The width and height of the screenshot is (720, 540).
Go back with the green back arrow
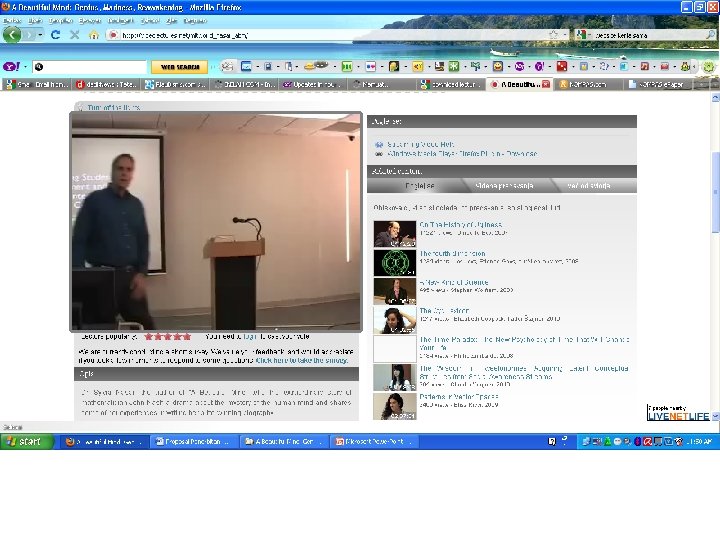pyautogui.click(x=12, y=34)
